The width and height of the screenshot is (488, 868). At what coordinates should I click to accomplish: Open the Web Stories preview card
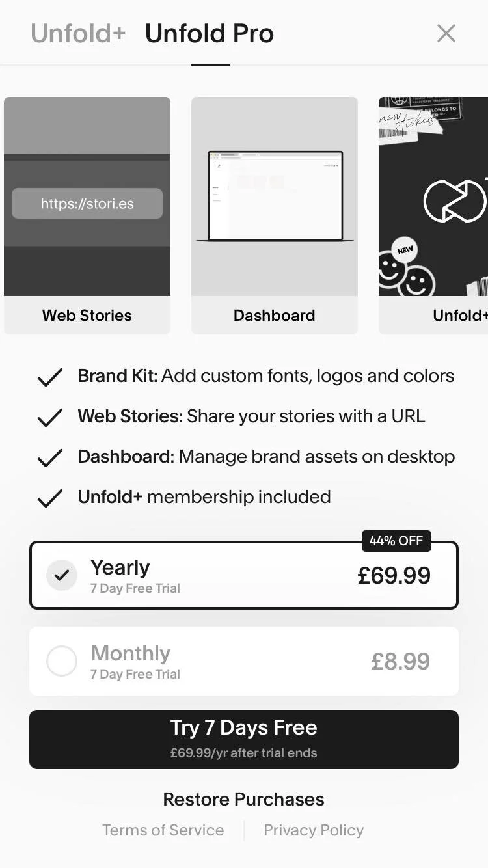(87, 215)
